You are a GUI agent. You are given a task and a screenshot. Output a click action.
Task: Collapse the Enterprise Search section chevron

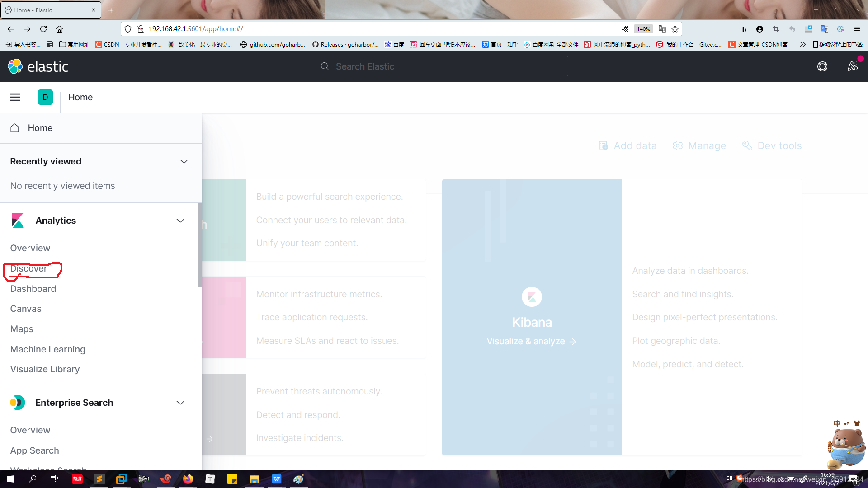tap(180, 403)
